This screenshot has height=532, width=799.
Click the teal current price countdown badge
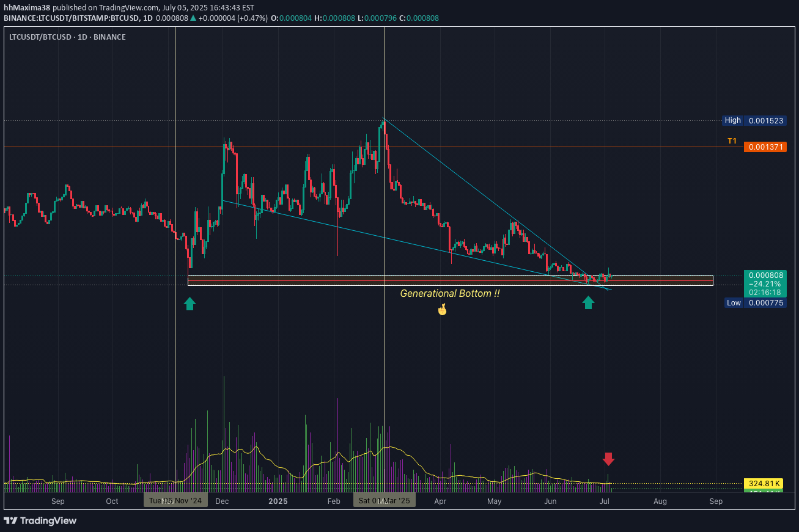pyautogui.click(x=765, y=283)
